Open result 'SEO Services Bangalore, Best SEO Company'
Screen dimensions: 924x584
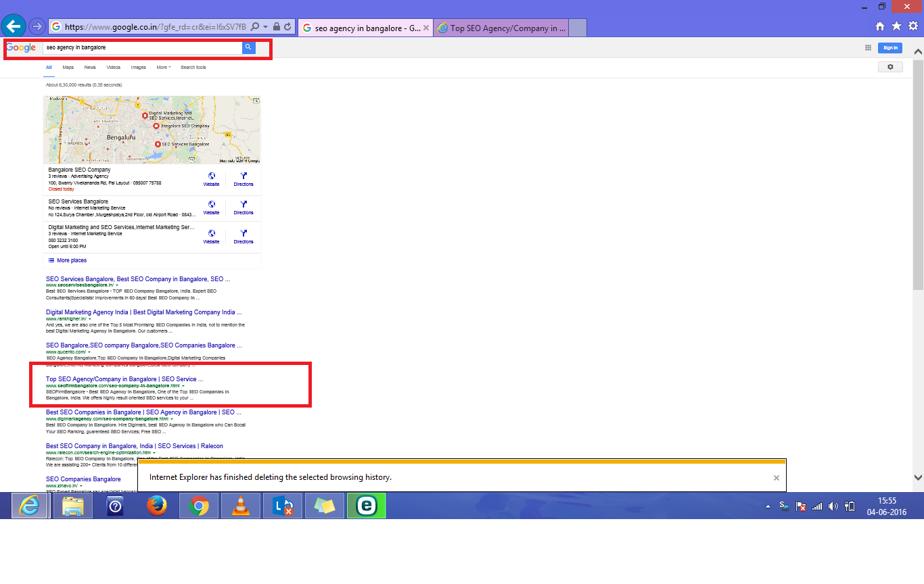pos(138,278)
